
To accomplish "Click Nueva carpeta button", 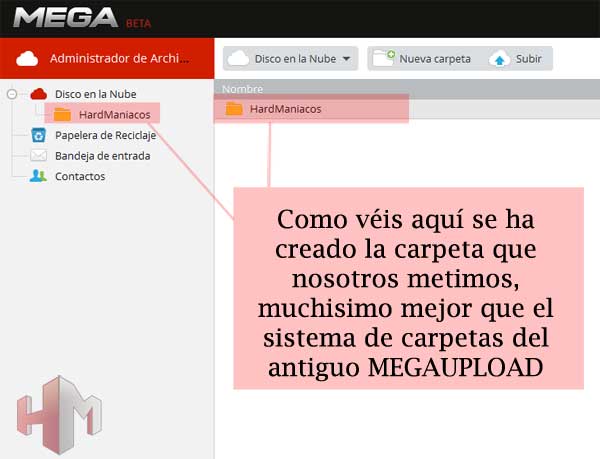I will pos(424,59).
